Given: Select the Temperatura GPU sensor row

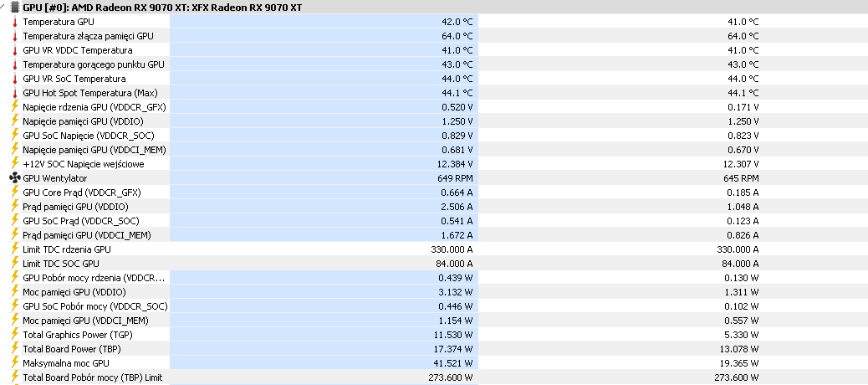Looking at the screenshot, I should (434, 22).
